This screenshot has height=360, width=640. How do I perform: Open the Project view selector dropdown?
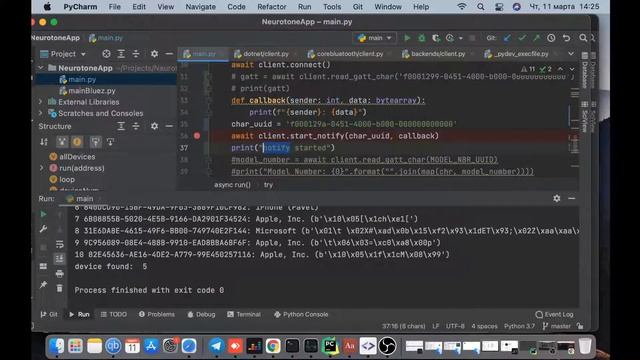(x=63, y=54)
